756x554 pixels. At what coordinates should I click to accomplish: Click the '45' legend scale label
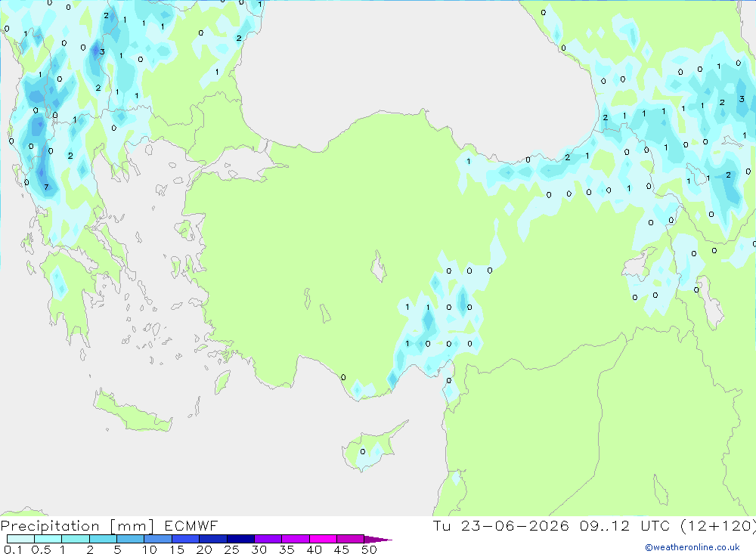342,549
